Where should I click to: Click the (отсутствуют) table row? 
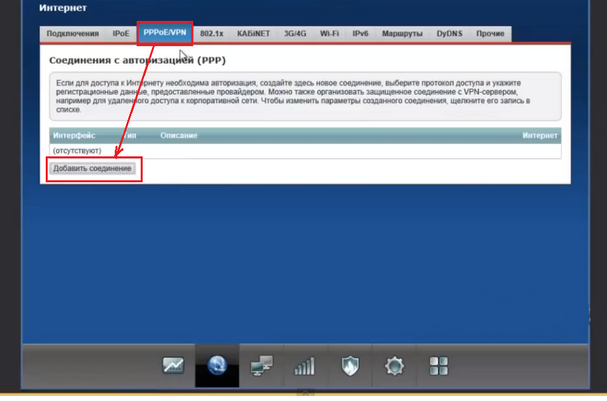305,151
